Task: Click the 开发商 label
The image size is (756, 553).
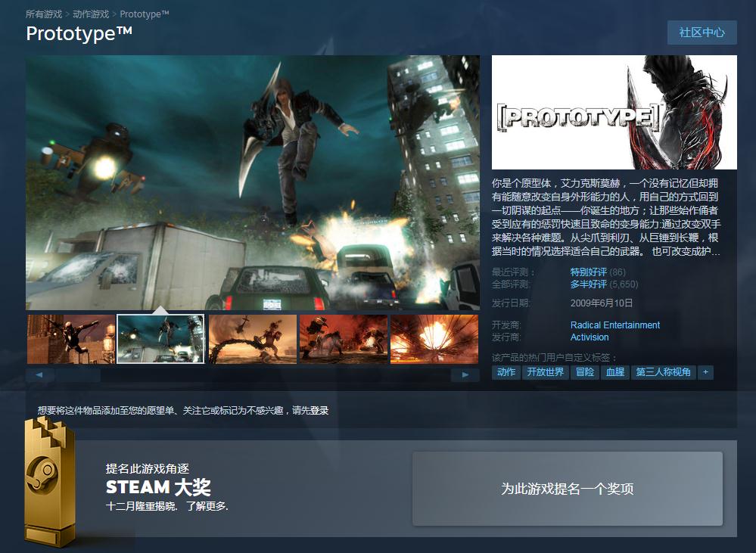Action: [x=507, y=325]
